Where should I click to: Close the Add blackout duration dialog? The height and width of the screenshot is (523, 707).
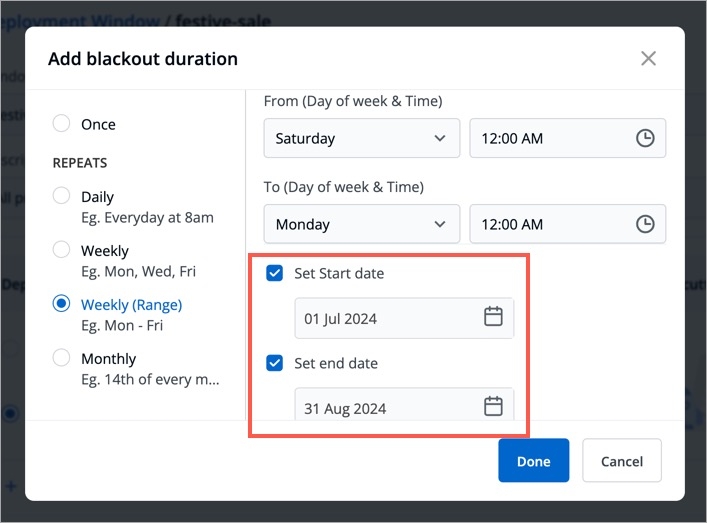[648, 58]
